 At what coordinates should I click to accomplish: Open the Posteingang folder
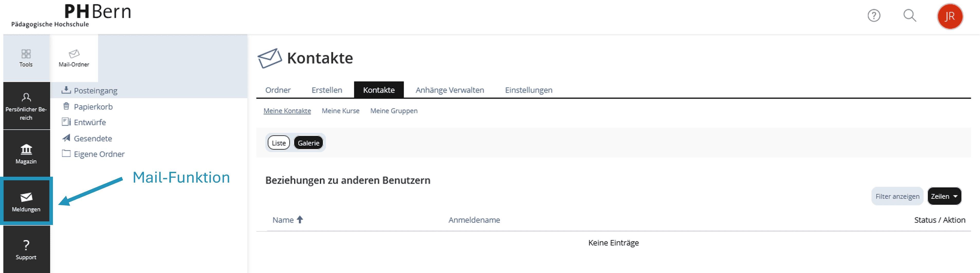96,90
